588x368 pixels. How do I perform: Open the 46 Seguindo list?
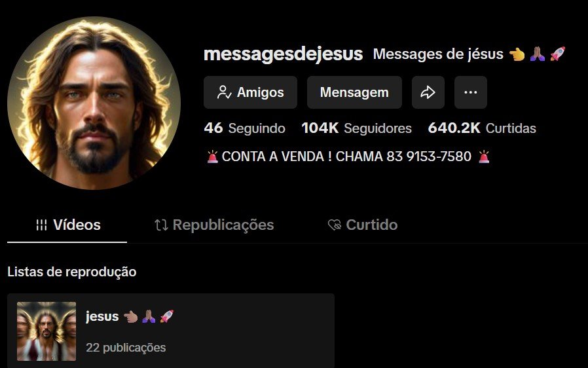pos(244,128)
